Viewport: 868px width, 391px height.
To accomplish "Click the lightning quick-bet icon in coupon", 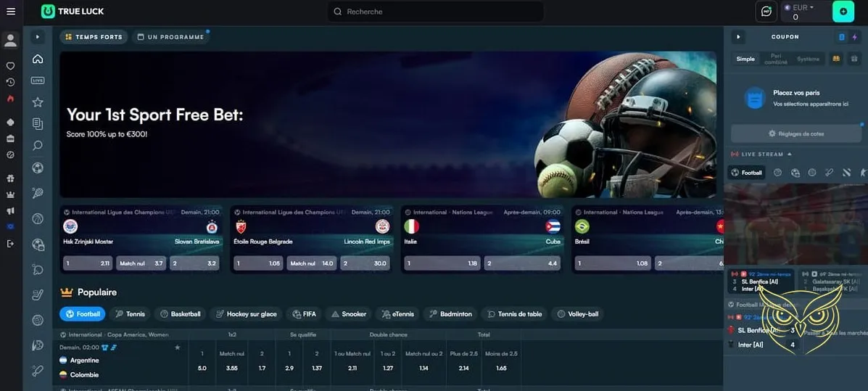I will click(x=854, y=37).
